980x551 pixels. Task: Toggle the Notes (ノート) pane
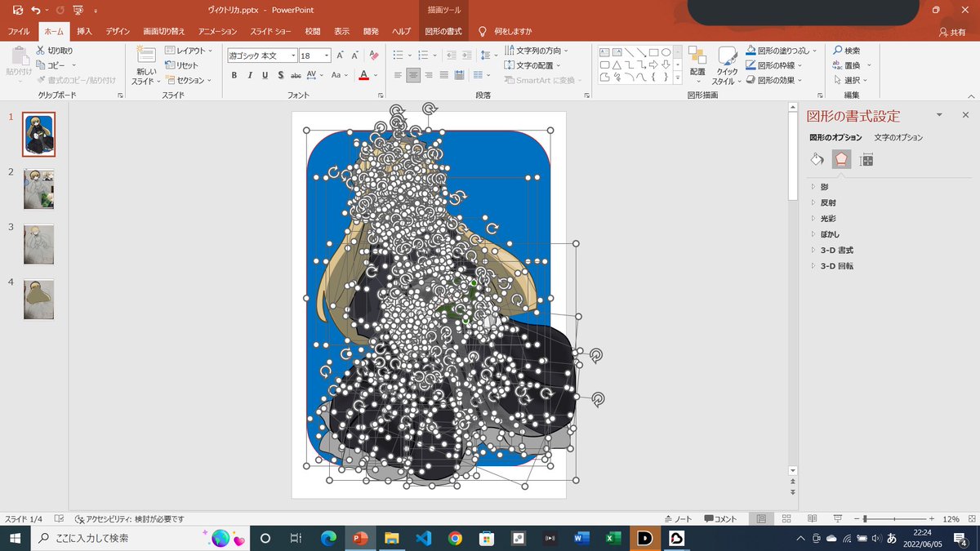[679, 519]
